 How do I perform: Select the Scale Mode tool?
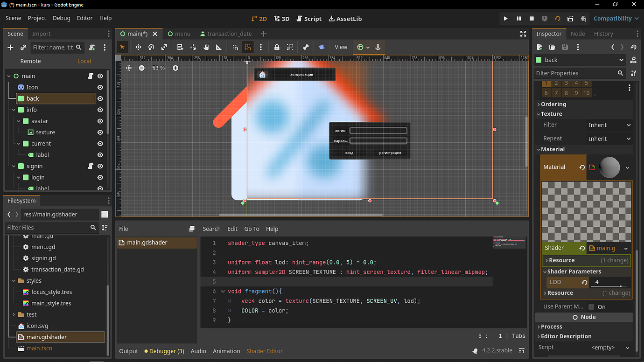pyautogui.click(x=164, y=47)
